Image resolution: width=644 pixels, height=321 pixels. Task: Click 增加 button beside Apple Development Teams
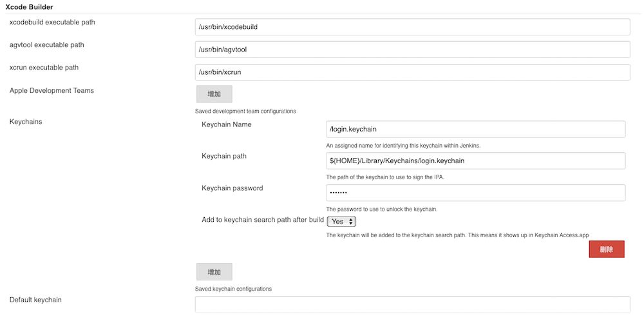[214, 94]
